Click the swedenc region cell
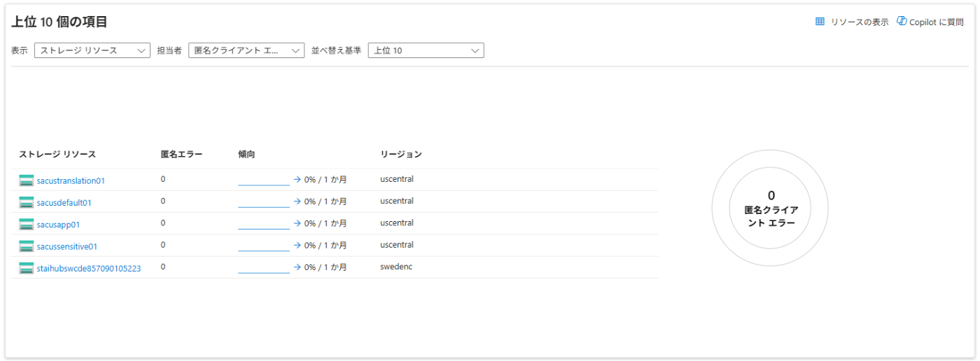The image size is (980, 361). [x=396, y=267]
